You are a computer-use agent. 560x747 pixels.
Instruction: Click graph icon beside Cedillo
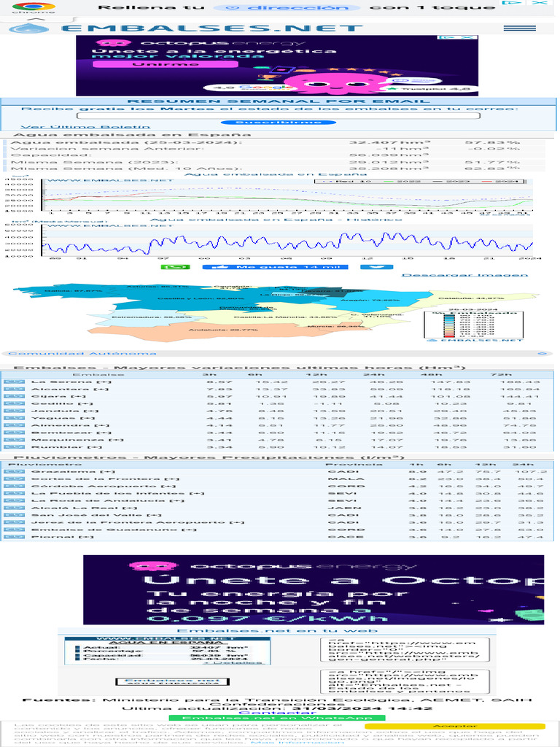coord(14,403)
